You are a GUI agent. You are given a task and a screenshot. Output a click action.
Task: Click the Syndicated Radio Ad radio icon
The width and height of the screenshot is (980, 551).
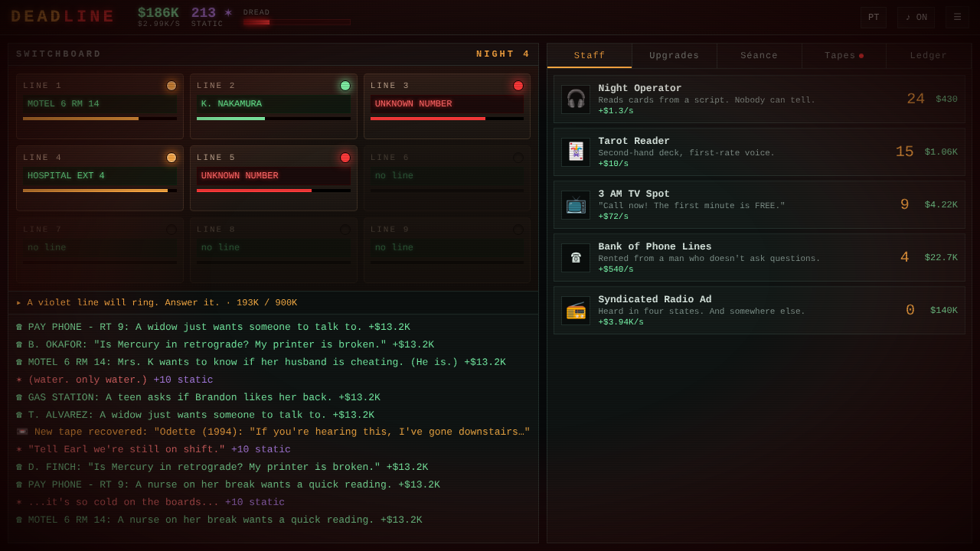click(576, 311)
